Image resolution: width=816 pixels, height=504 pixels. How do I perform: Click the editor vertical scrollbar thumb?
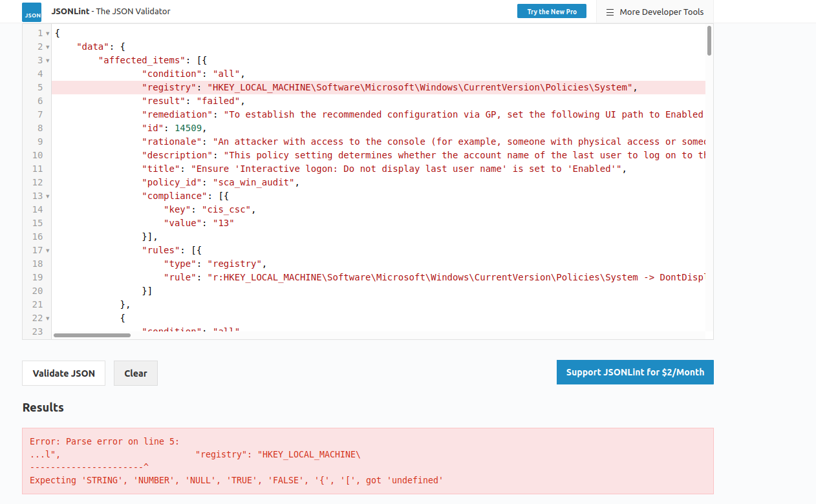[x=709, y=40]
